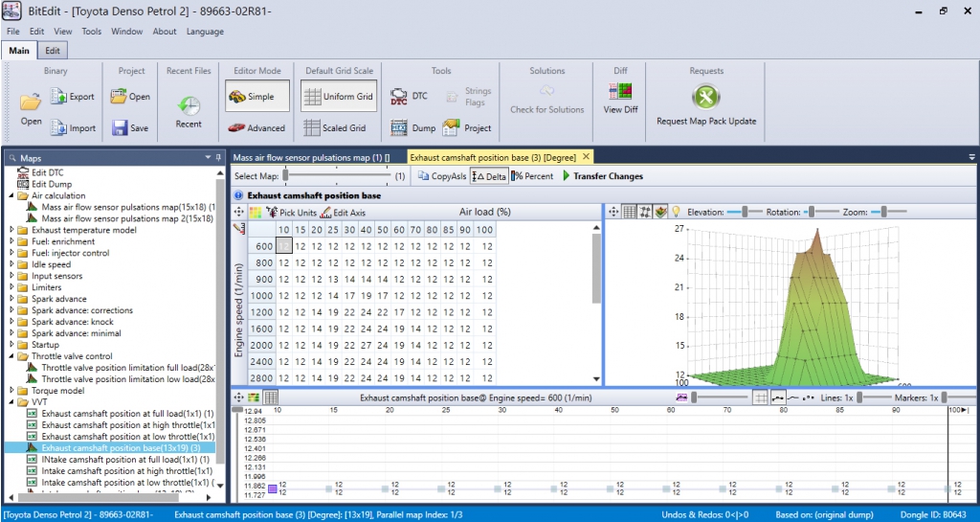The image size is (980, 522).
Task: Adjust the Select Map slider
Action: click(x=338, y=176)
